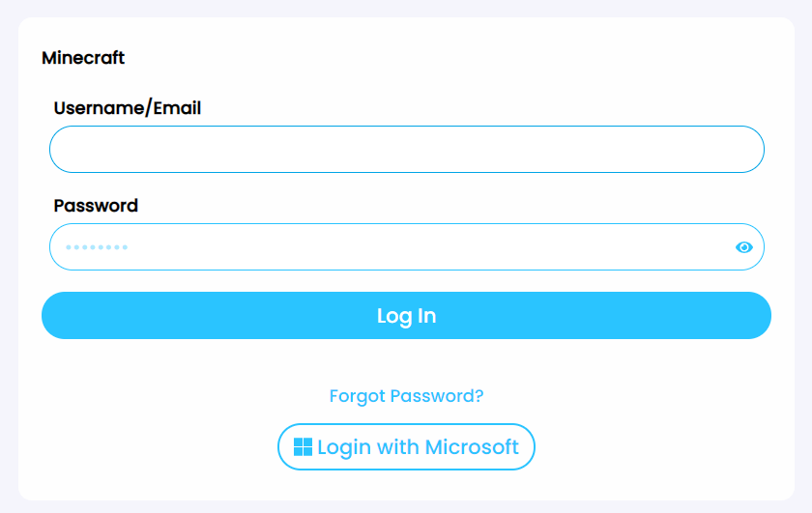Click the placeholder dots in Password field
Screen dimensions: 812x513
tap(97, 247)
